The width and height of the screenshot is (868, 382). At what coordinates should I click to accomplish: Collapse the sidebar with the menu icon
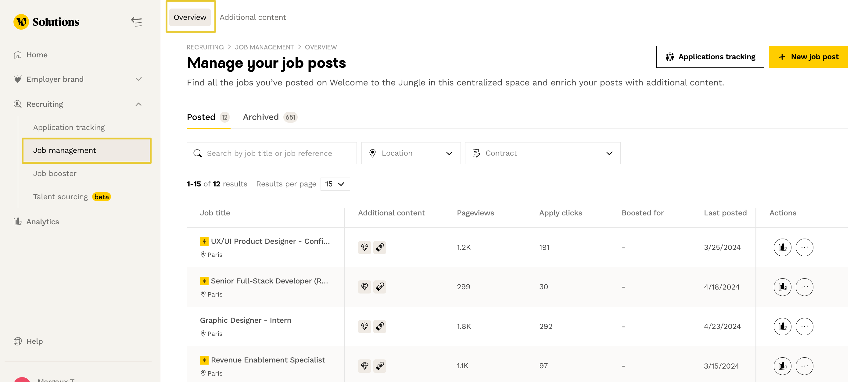coord(136,22)
